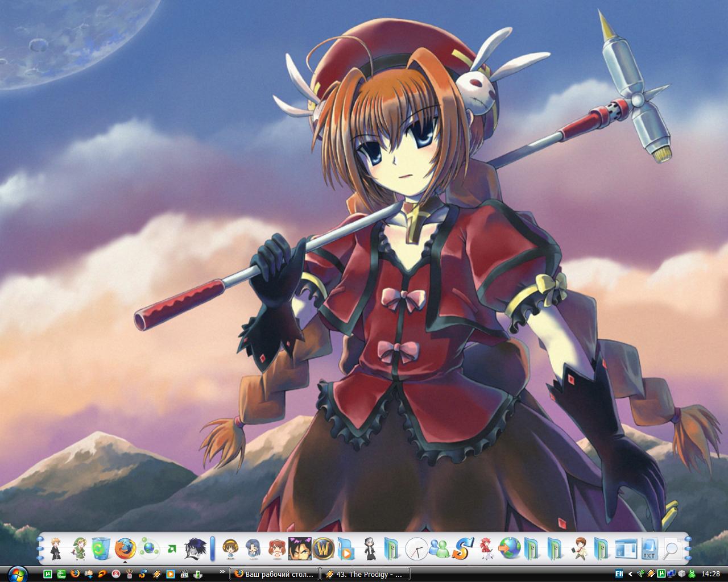Viewport: 728px width, 582px height.
Task: Show hidden system tray icons arrow
Action: [631, 574]
